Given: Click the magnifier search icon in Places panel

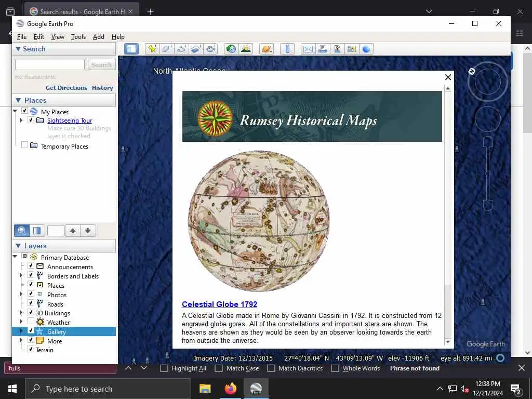Looking at the screenshot, I should (x=22, y=231).
